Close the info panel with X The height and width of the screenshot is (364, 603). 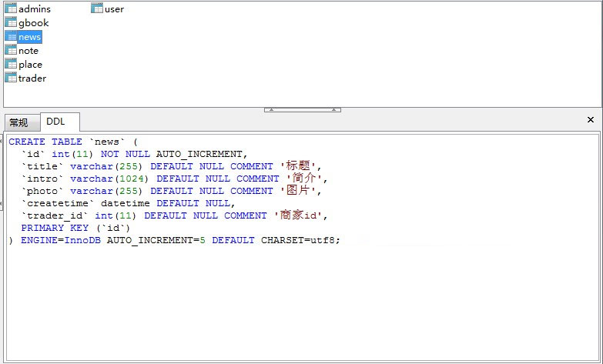pyautogui.click(x=591, y=120)
